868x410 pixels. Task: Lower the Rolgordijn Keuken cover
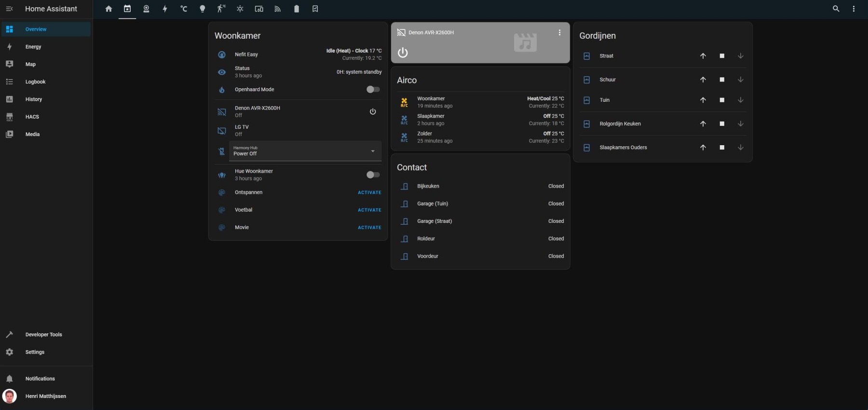[x=741, y=124]
